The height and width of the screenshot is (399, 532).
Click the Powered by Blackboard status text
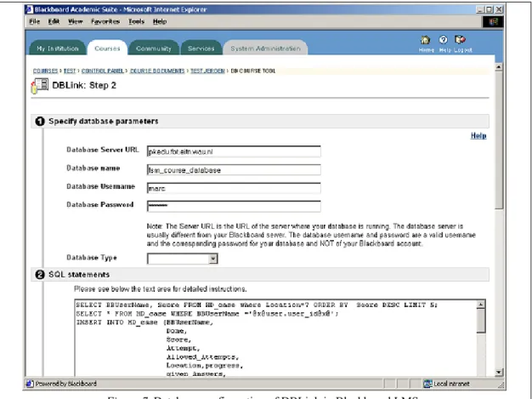click(65, 384)
